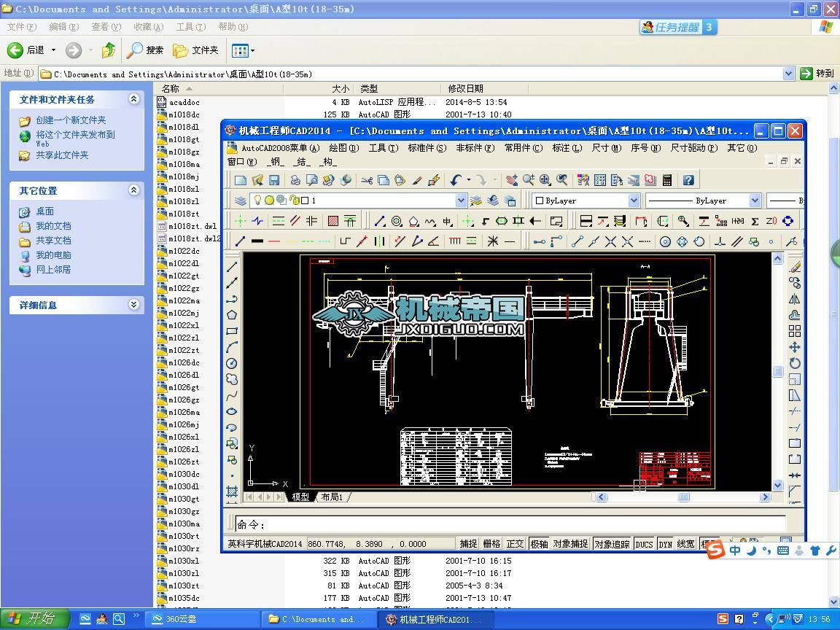This screenshot has height=630, width=840.
Task: Click the Layer Properties Manager icon
Action: [240, 201]
